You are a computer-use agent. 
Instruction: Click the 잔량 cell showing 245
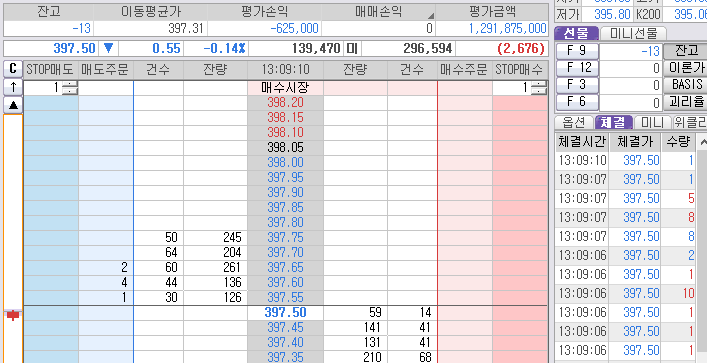pyautogui.click(x=215, y=237)
